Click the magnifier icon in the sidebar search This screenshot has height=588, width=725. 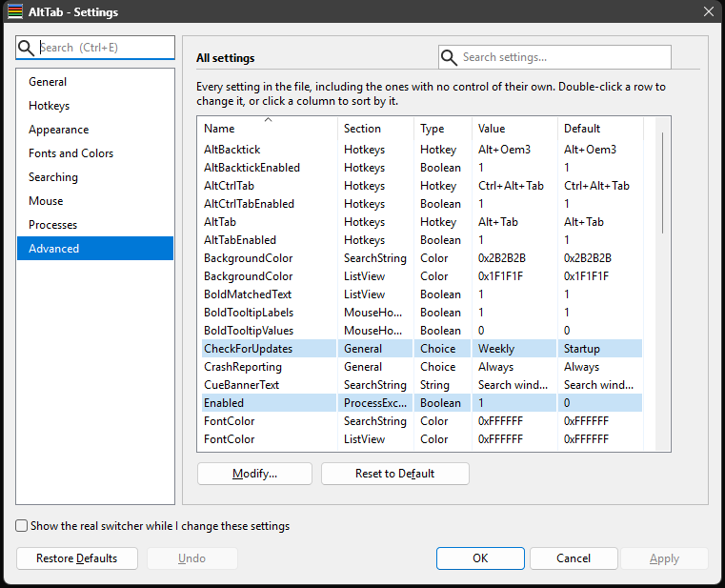coord(26,48)
